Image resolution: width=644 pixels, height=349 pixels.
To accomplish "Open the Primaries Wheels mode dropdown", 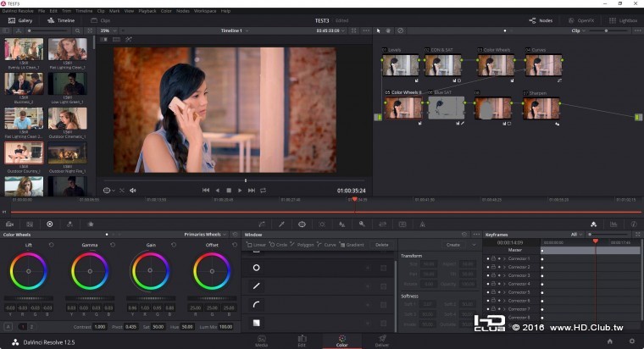I will coord(206,235).
